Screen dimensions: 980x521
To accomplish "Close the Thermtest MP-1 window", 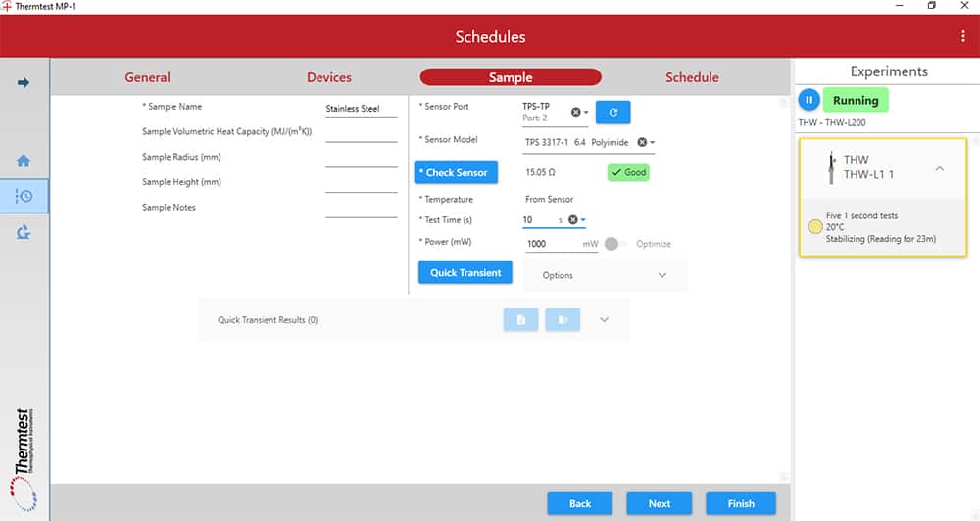I will [x=964, y=6].
